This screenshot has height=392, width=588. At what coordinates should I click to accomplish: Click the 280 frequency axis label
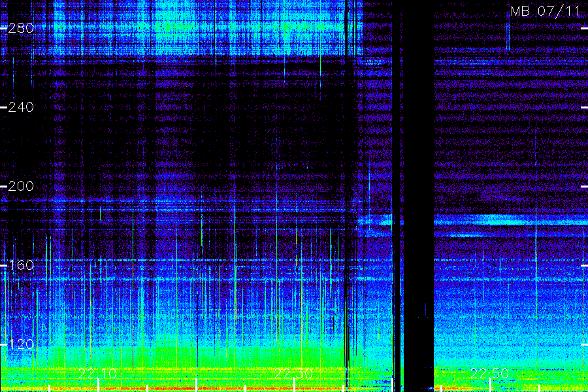21,27
